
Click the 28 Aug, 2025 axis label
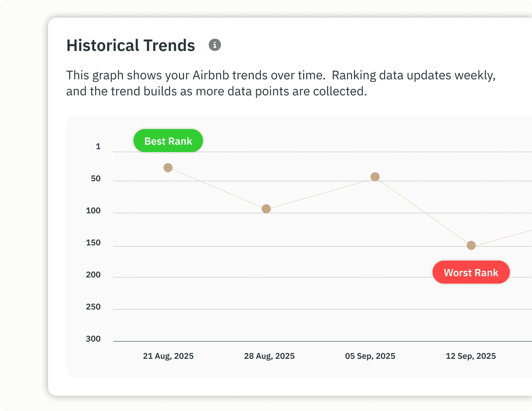(269, 356)
